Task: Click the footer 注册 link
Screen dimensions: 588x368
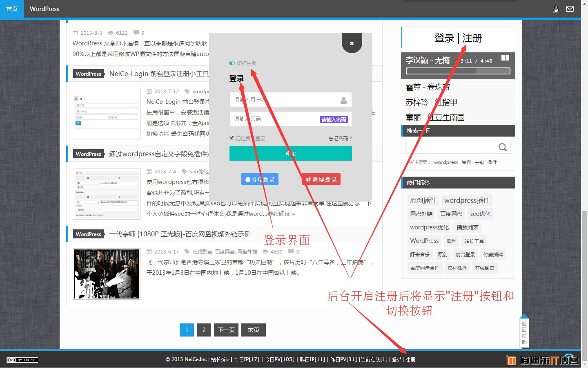Action: pos(410,359)
